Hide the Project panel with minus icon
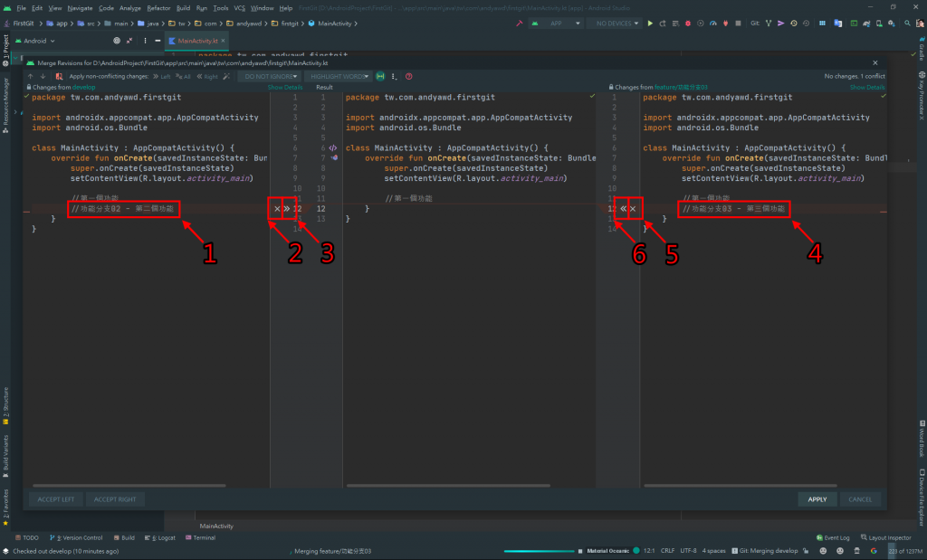The width and height of the screenshot is (927, 560). [158, 41]
